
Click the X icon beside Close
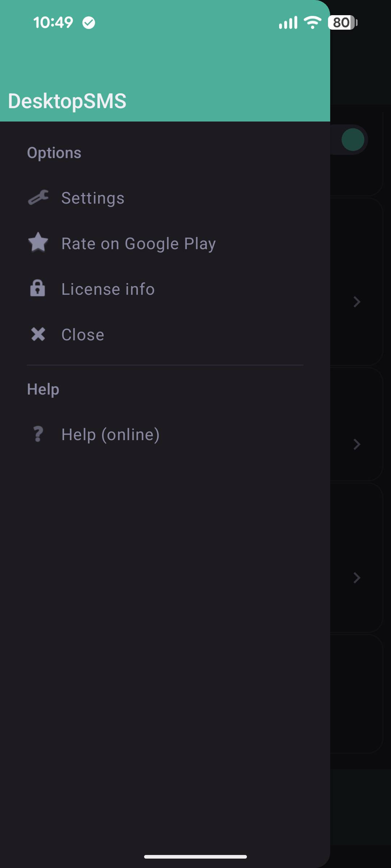pyautogui.click(x=38, y=334)
